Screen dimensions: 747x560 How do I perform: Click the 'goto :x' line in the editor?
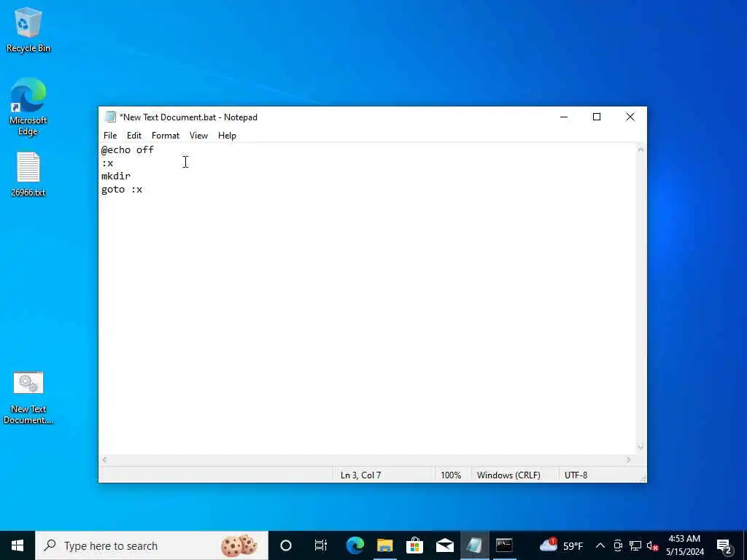click(122, 190)
